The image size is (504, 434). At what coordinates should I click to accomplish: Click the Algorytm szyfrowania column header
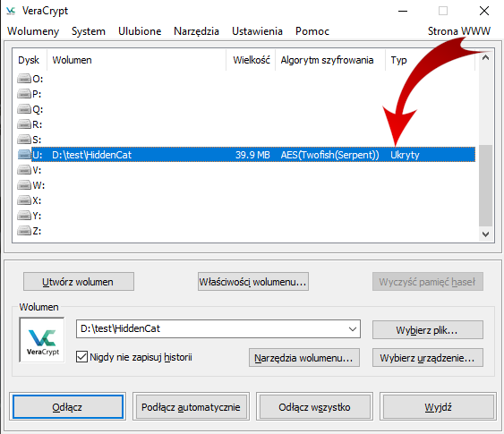[x=330, y=60]
